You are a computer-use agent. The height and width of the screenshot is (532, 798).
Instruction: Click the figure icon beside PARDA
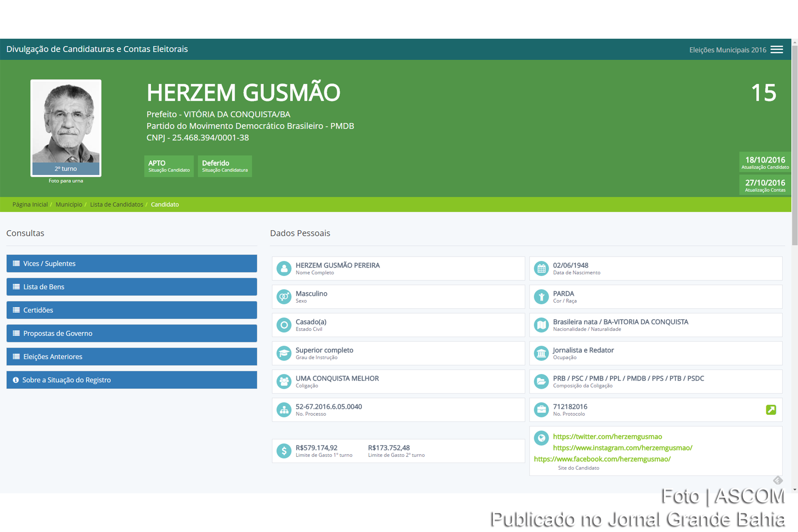pyautogui.click(x=541, y=297)
